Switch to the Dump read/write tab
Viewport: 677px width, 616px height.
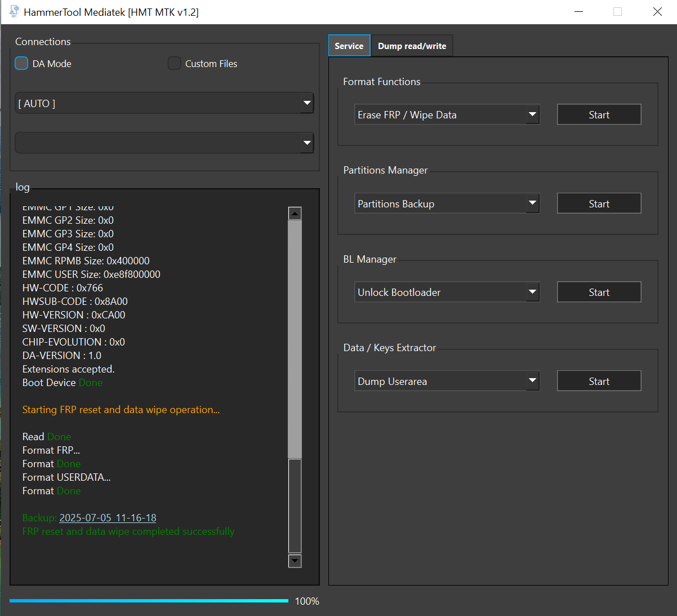tap(412, 46)
